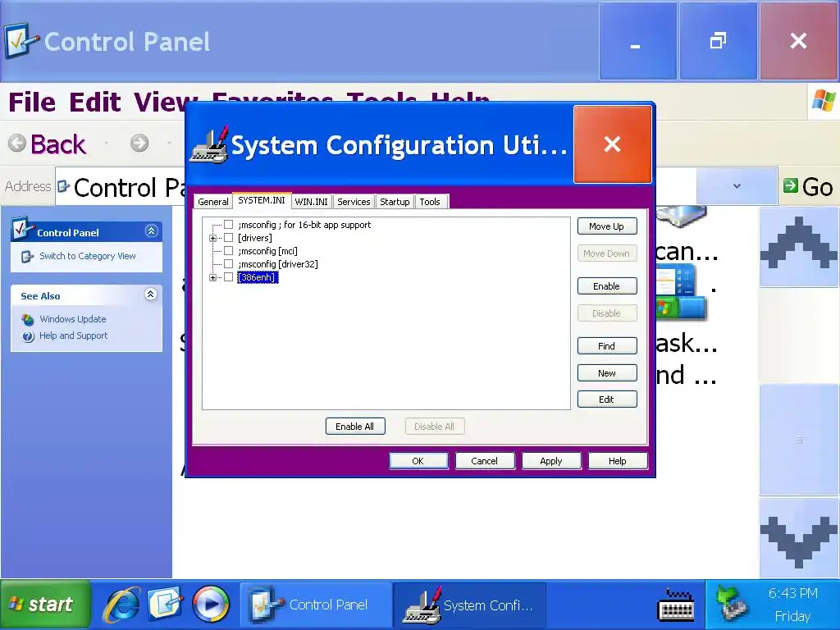Launch Windows Media Player from taskbar
Viewport: 840px width, 630px height.
tap(211, 605)
